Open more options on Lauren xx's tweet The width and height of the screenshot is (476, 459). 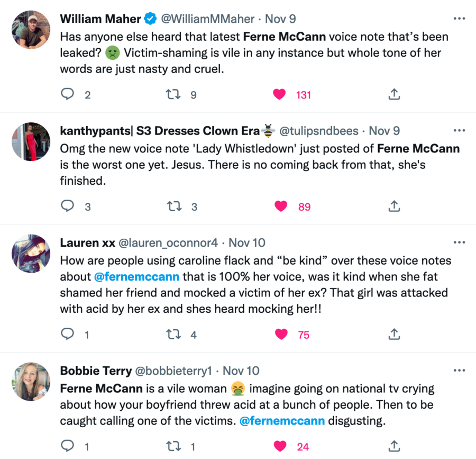pos(459,242)
